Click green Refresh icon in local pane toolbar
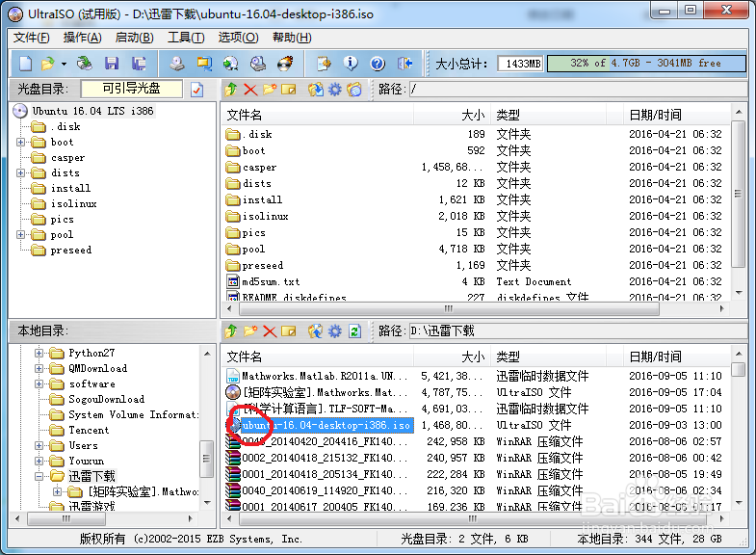The height and width of the screenshot is (555, 756). [x=354, y=331]
